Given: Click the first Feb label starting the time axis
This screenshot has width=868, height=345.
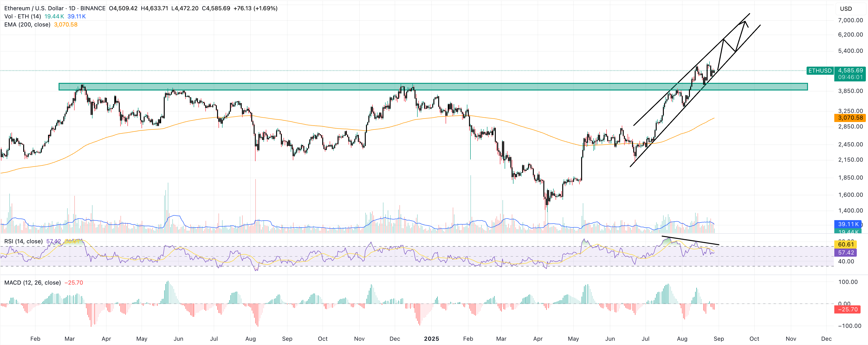Looking at the screenshot, I should pos(35,339).
